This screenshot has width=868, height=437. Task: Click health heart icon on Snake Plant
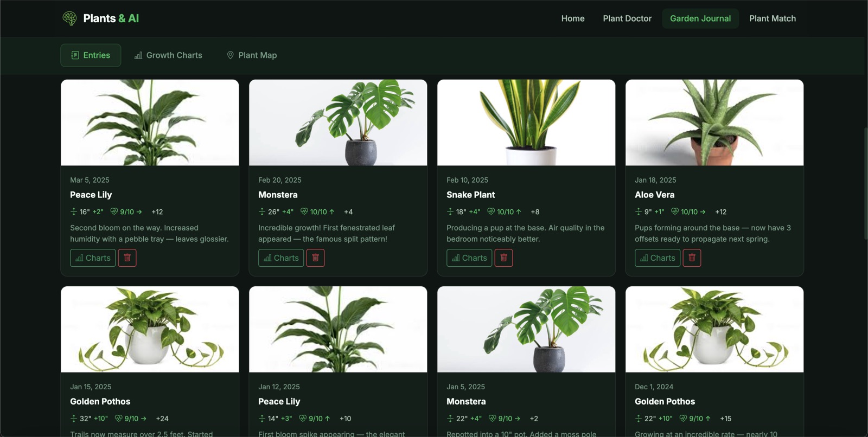point(491,211)
